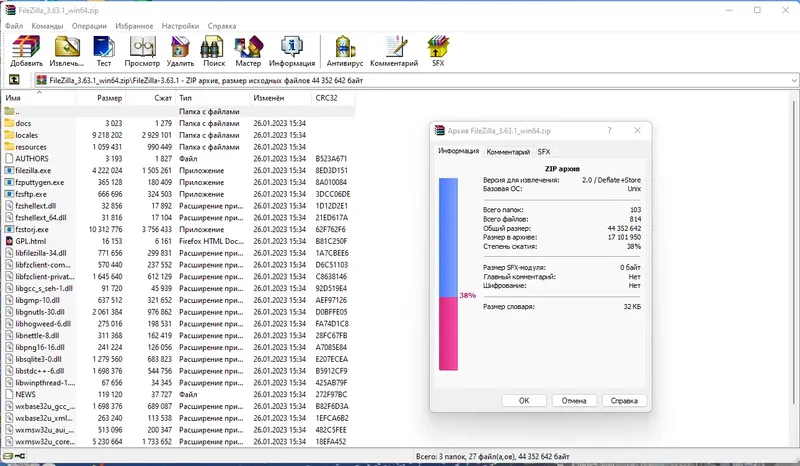Switch to the Комментарий dialog tab
800x466 pixels.
(x=508, y=152)
